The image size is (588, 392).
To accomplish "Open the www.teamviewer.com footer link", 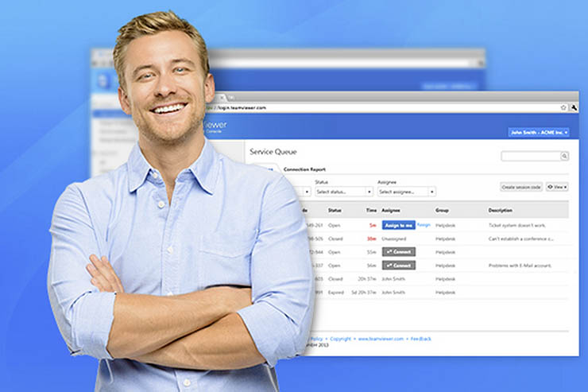I will [380, 339].
